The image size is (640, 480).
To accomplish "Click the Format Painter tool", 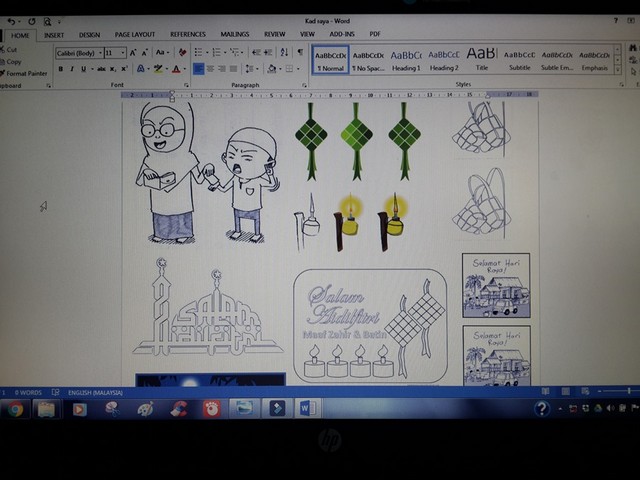I will pos(26,73).
